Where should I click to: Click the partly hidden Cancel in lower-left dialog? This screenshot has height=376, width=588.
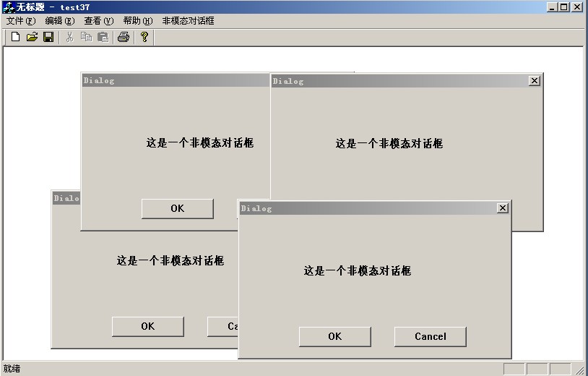pos(222,326)
